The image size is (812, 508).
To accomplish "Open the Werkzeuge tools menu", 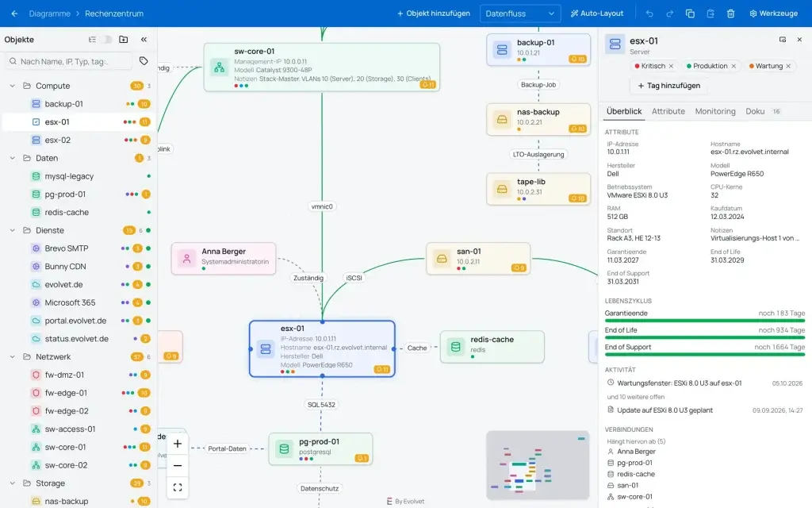I will 774,13.
